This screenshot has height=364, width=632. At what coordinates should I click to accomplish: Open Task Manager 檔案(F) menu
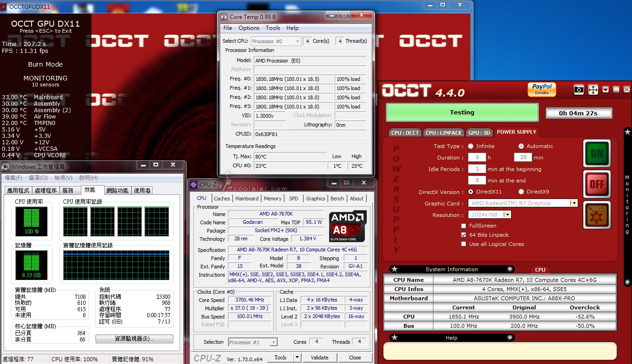(14, 178)
